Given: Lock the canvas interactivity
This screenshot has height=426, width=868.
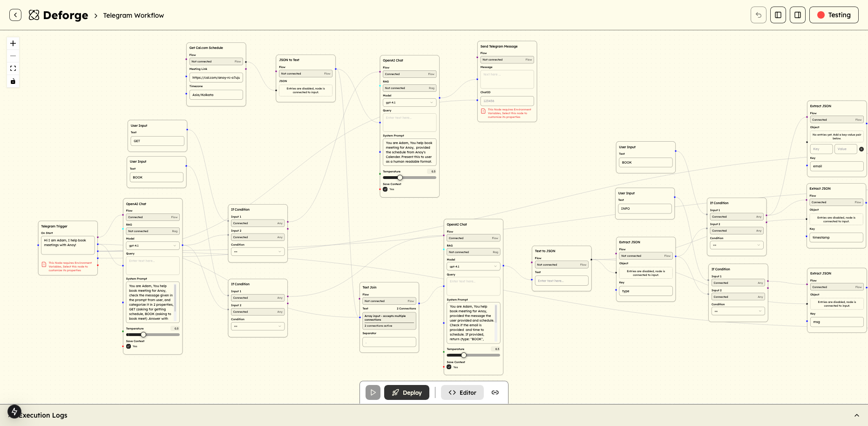Looking at the screenshot, I should [13, 81].
